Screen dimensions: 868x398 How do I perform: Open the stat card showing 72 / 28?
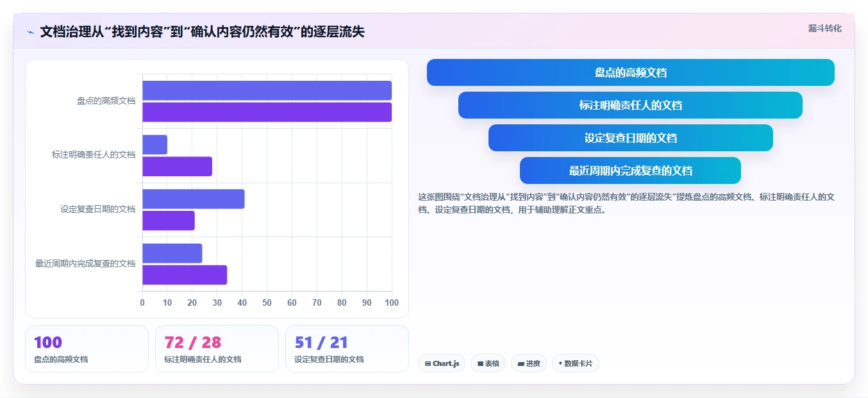[x=217, y=349]
